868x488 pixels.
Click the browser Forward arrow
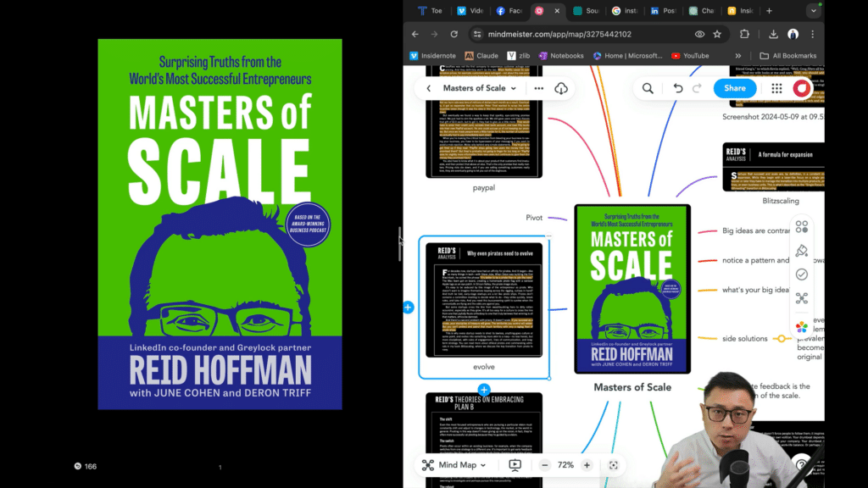click(434, 34)
